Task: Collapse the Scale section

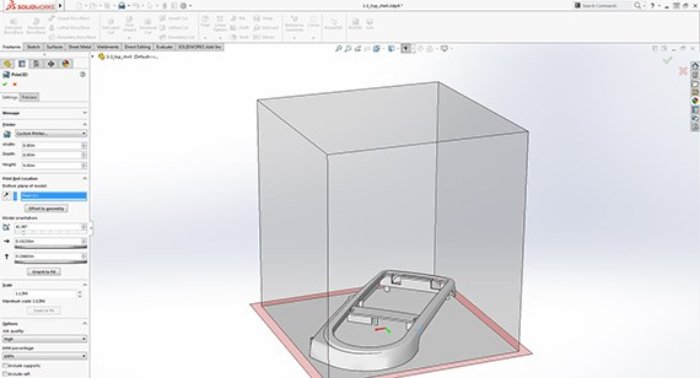Action: 84,285
